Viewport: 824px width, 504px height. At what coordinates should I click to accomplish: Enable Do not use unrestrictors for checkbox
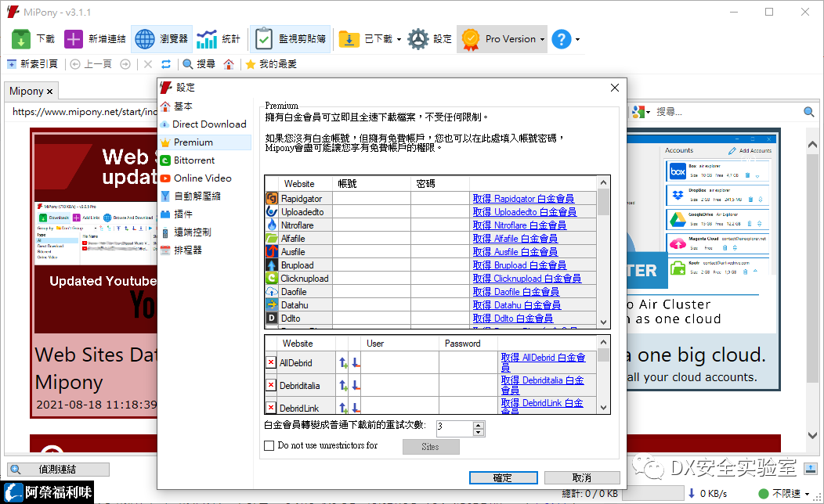pyautogui.click(x=269, y=446)
